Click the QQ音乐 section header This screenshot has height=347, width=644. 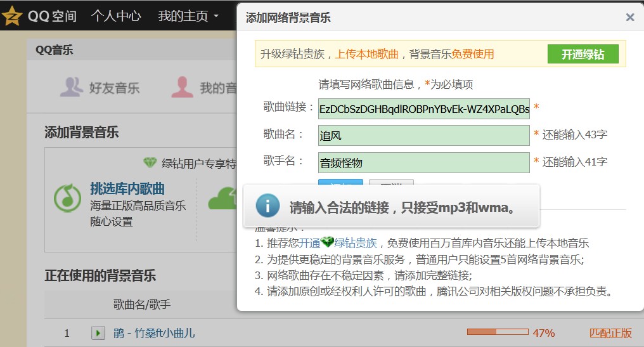coord(55,50)
